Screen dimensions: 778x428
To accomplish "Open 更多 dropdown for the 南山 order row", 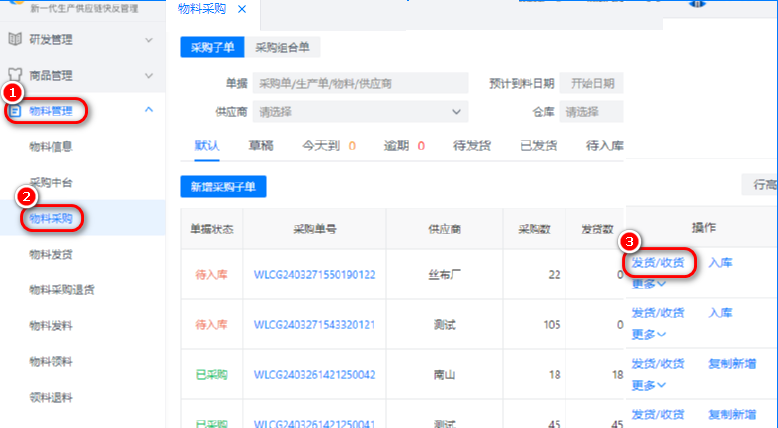I will [x=648, y=384].
